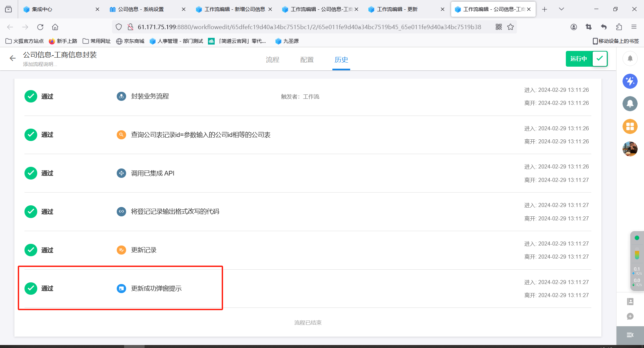The image size is (644, 348).
Task: Click the green check status of 更新记录
Action: [x=31, y=250]
